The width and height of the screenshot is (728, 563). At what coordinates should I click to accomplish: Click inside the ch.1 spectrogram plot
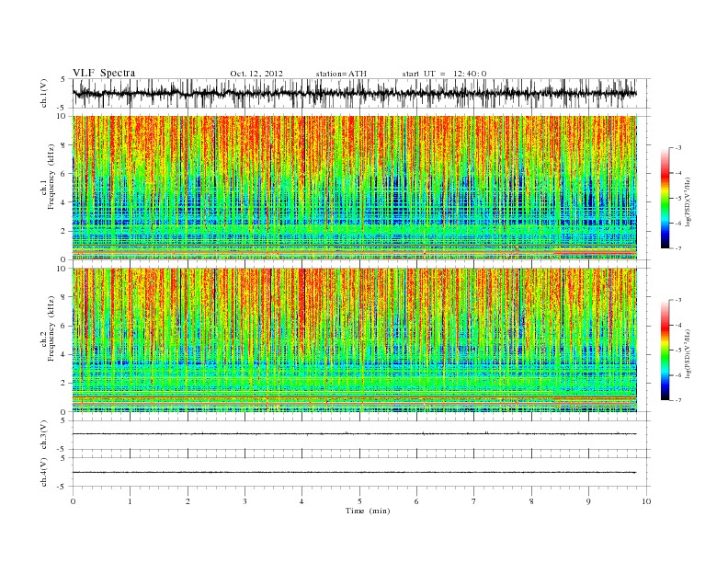[x=354, y=188]
